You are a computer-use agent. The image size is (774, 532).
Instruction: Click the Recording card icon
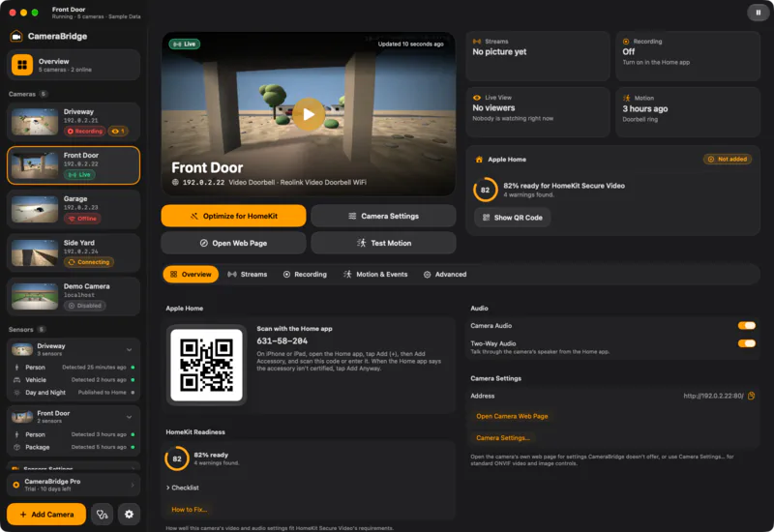click(x=626, y=42)
